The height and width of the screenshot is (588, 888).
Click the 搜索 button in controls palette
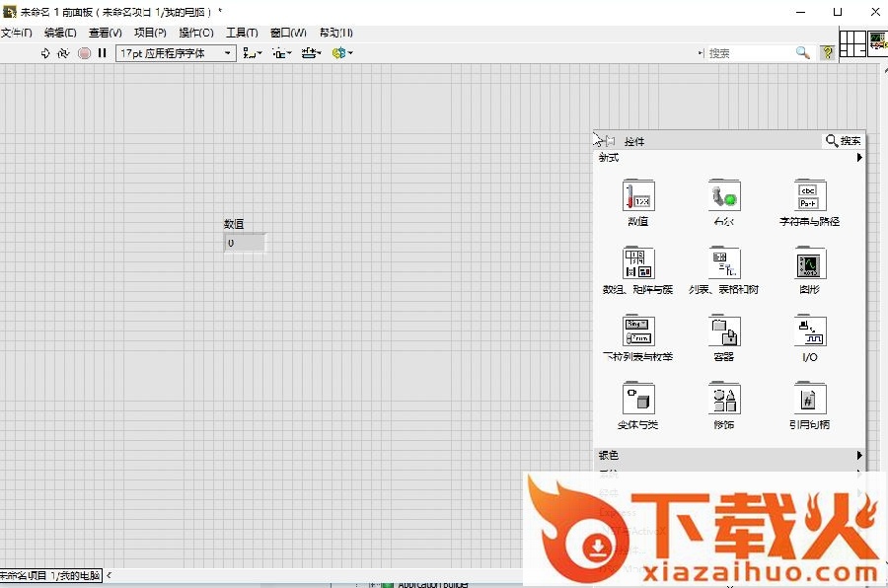pos(844,141)
